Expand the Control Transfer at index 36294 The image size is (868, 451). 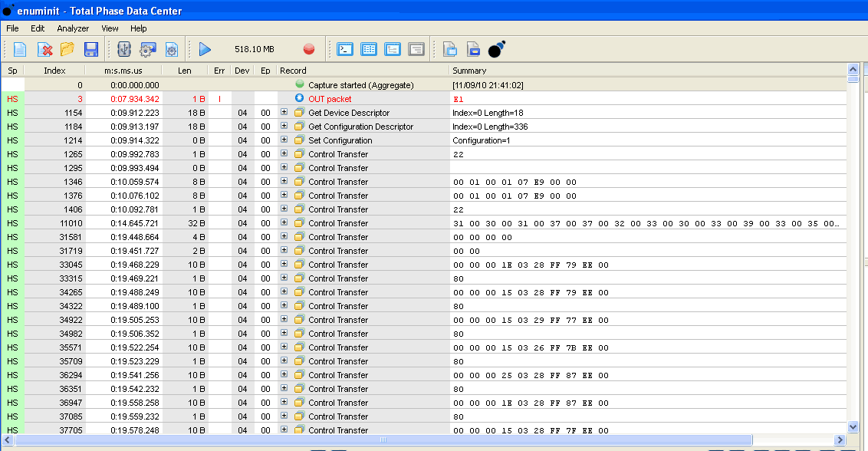coord(284,374)
